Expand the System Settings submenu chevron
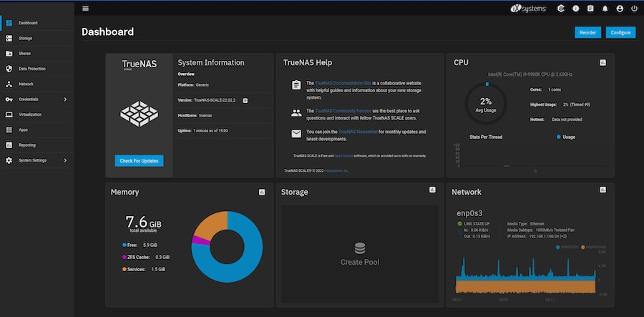 (x=65, y=160)
